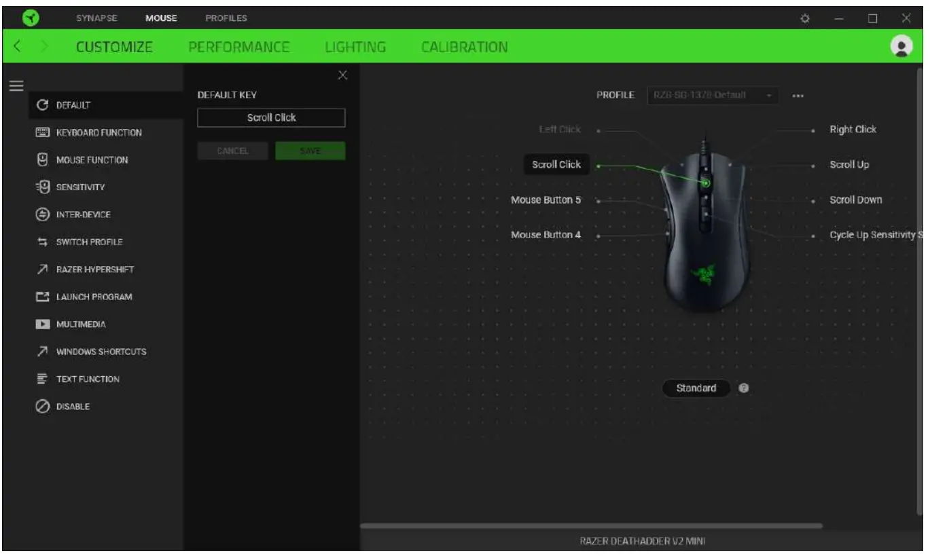
Task: Click the Razer logo icon
Action: [30, 18]
